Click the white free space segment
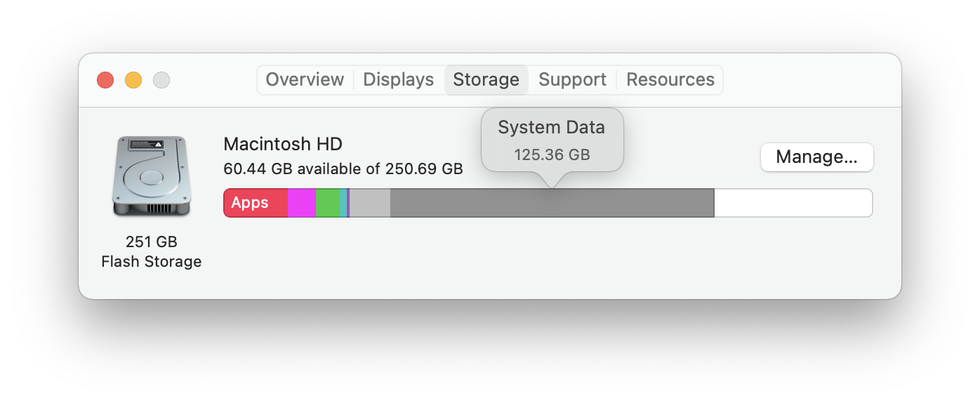The width and height of the screenshot is (980, 403). click(793, 203)
